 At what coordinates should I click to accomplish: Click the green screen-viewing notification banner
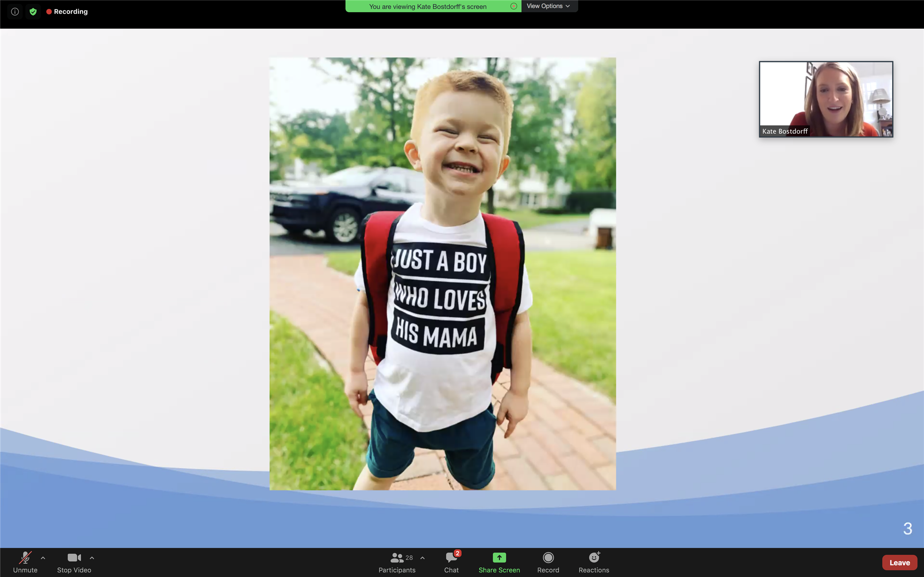point(427,7)
